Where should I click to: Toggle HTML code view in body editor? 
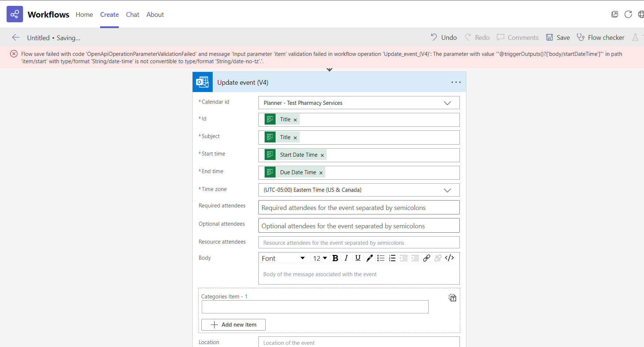(x=450, y=258)
